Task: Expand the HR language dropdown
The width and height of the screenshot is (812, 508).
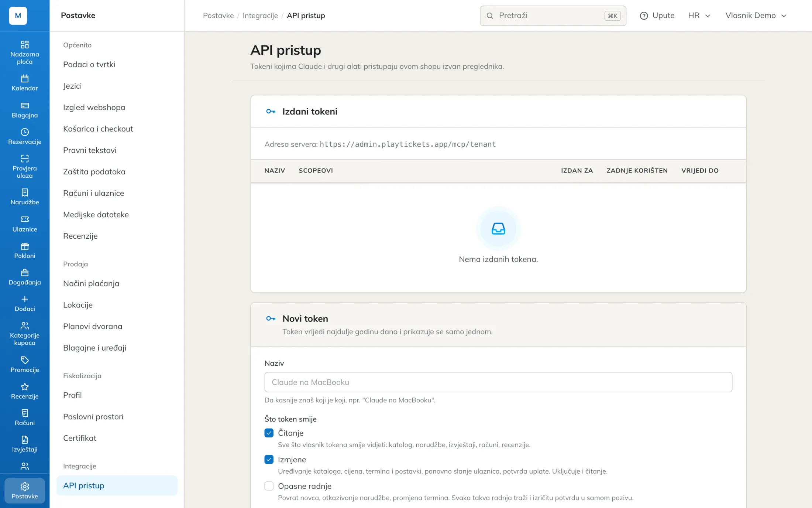Action: point(699,16)
